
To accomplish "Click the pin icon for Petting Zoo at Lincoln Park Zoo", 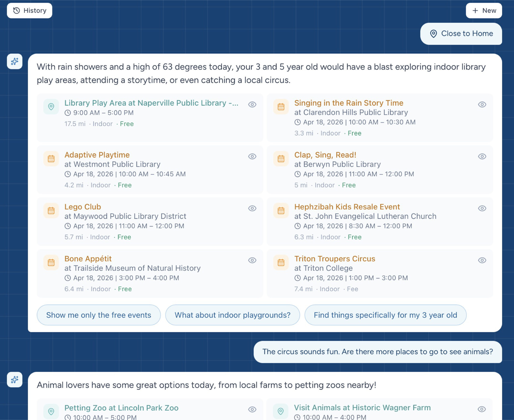I will click(x=51, y=411).
